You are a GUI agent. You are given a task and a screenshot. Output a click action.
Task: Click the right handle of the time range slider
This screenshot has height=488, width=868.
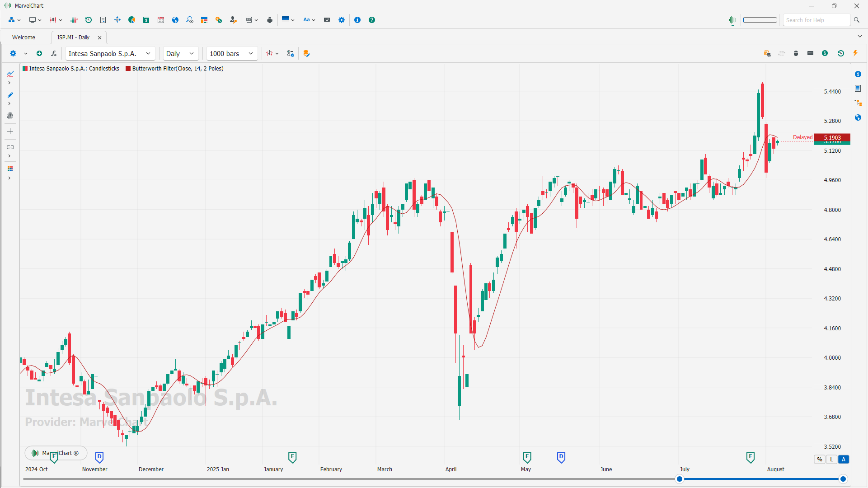[843, 479]
